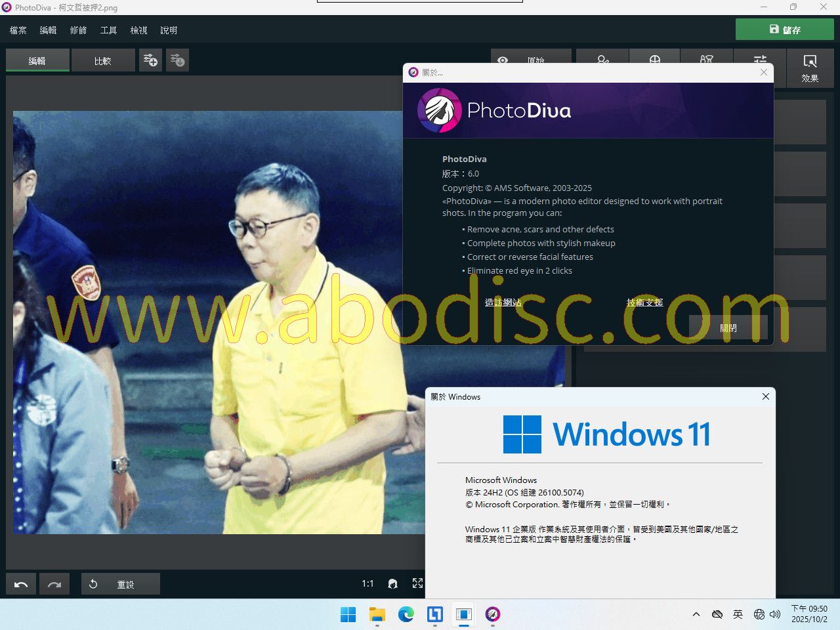Toggle the 英 input language indicator
This screenshot has height=630, width=840.
coord(738,614)
